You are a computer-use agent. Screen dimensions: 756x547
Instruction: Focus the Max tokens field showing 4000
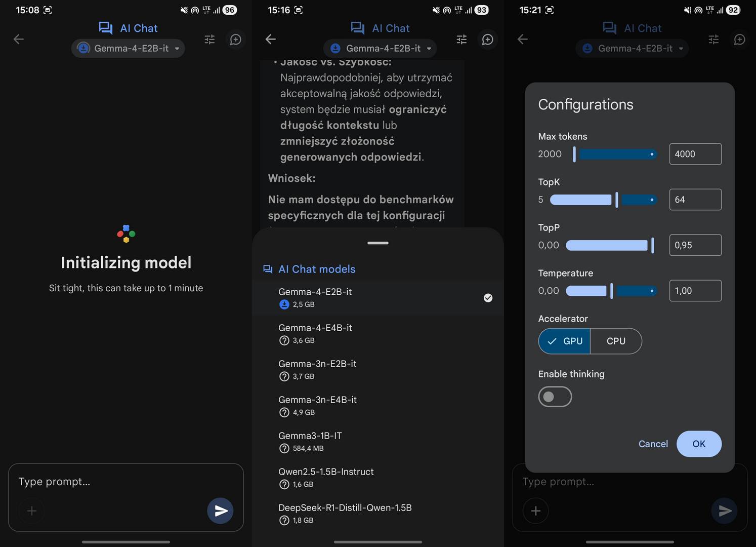[x=695, y=154]
